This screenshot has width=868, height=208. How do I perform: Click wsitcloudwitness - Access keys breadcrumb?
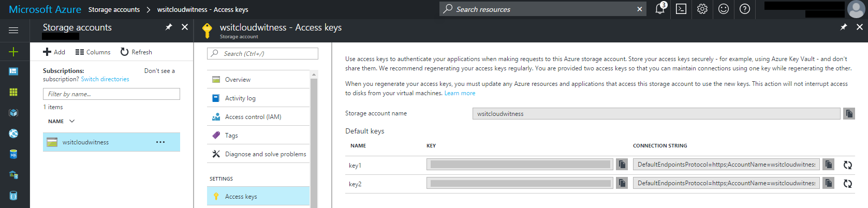[x=202, y=9]
